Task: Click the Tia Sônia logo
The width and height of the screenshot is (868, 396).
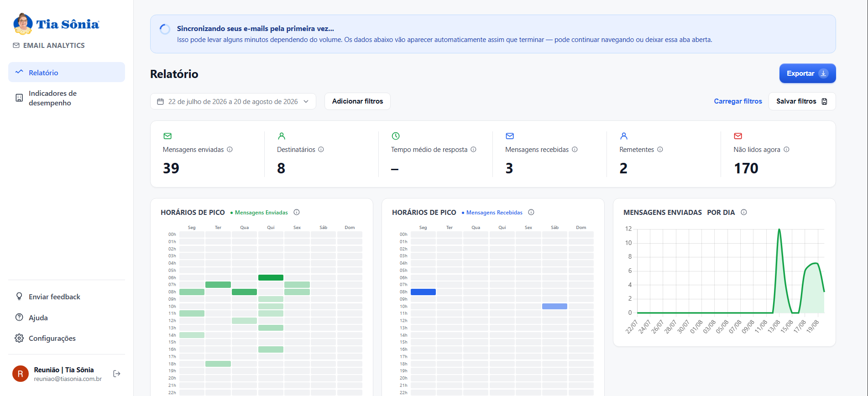Action: (x=56, y=24)
